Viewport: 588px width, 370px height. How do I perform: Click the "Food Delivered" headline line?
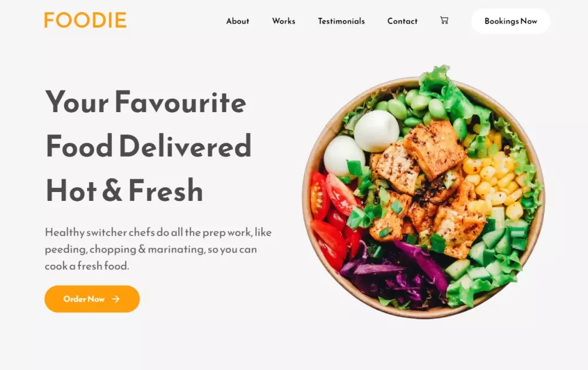point(149,146)
